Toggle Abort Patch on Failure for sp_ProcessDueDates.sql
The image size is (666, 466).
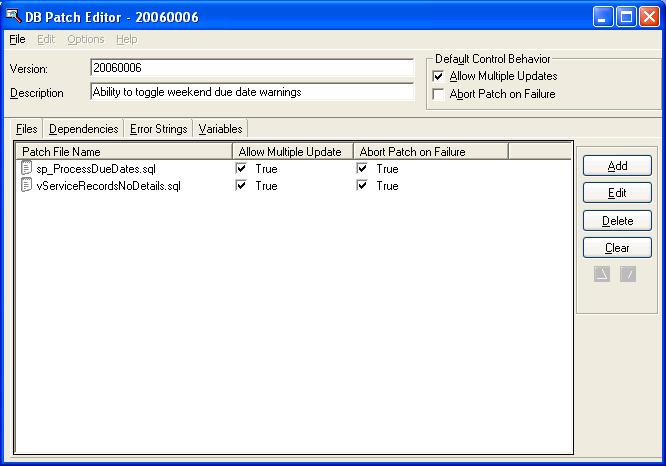(x=362, y=169)
